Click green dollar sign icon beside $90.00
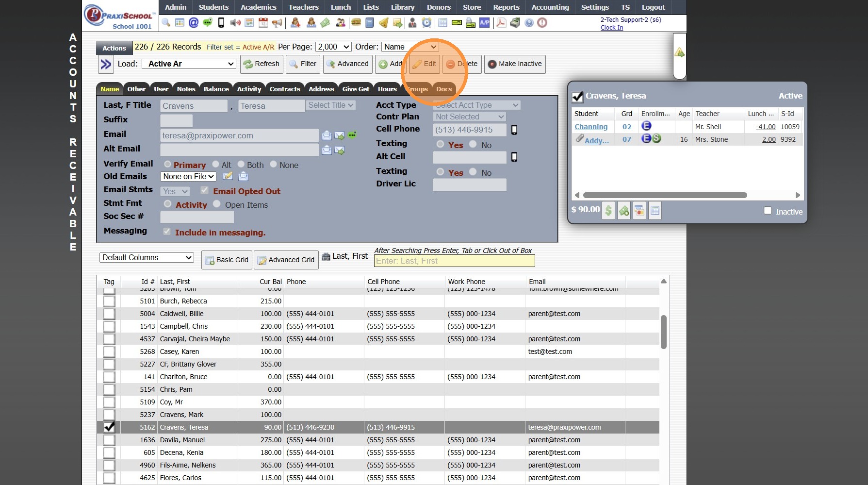 [608, 211]
